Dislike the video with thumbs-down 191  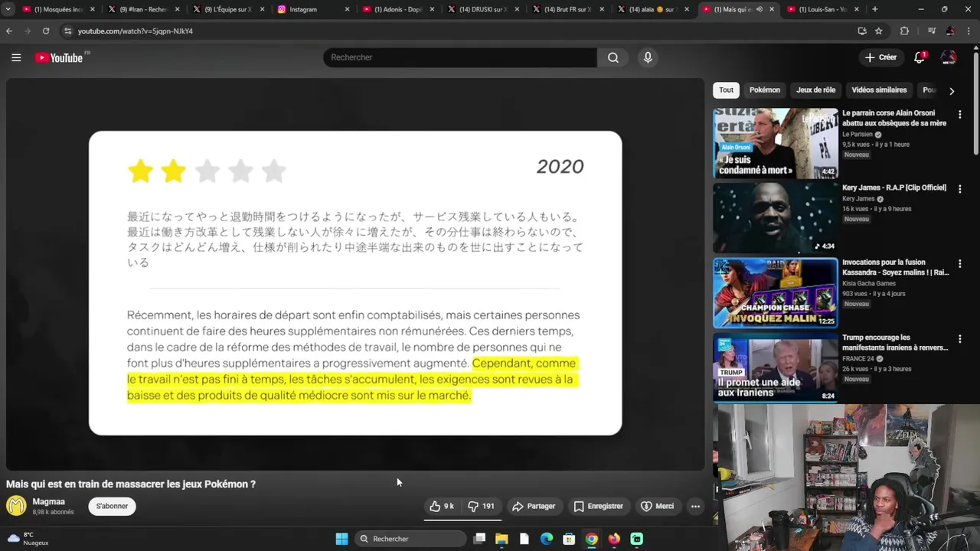click(482, 506)
